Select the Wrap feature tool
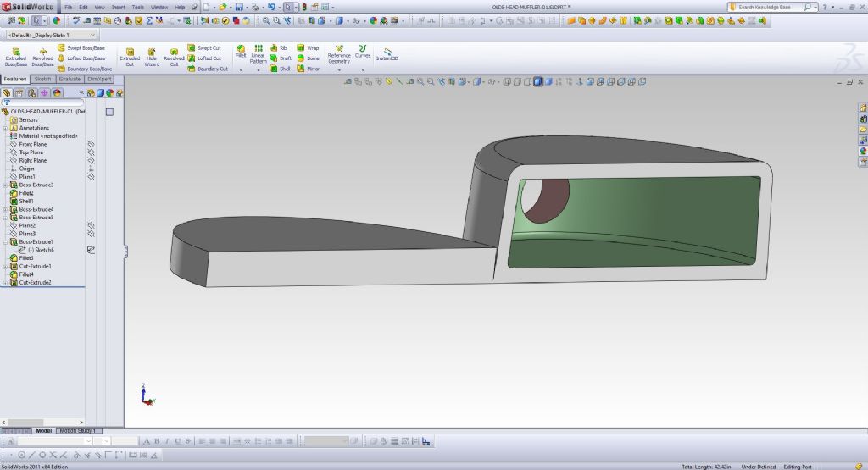This screenshot has width=868, height=470. pyautogui.click(x=308, y=48)
